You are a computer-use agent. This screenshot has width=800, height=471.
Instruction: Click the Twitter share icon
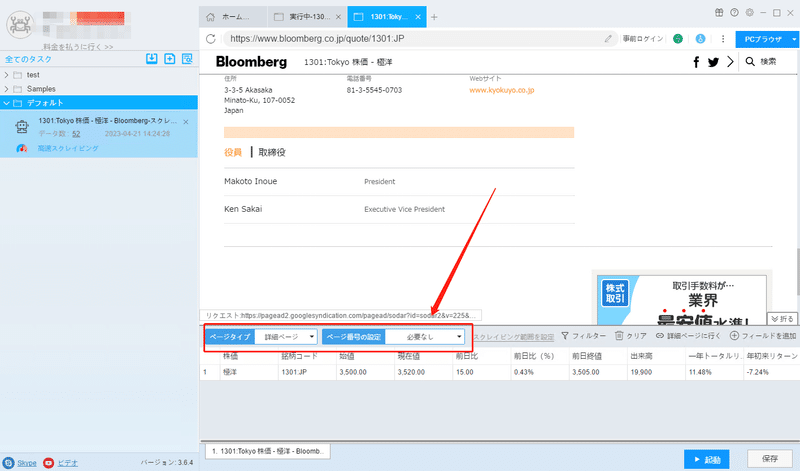[x=713, y=62]
